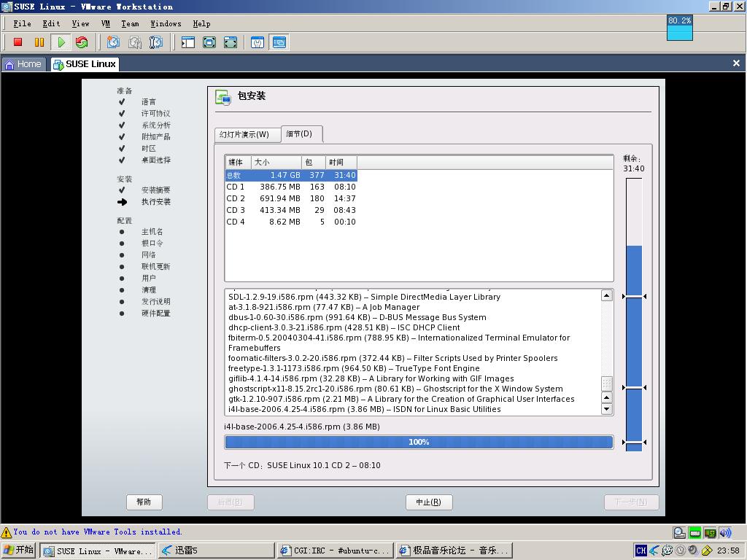Open the File menu
This screenshot has width=747, height=560.
click(22, 24)
